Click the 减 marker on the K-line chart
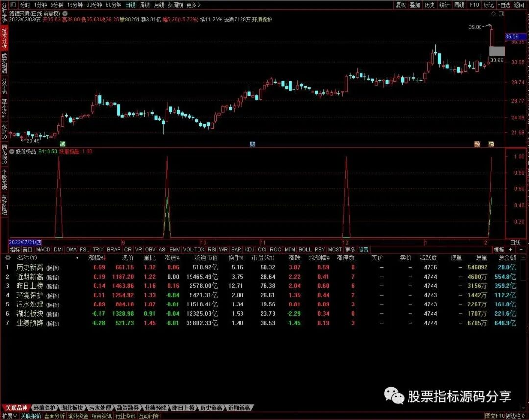529x420 pixels. click(x=62, y=144)
